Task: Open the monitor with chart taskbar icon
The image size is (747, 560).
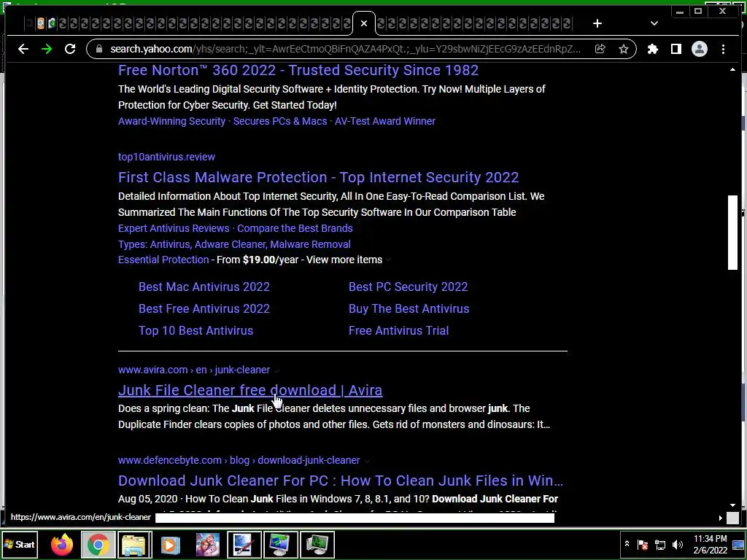Action: pyautogui.click(x=280, y=545)
